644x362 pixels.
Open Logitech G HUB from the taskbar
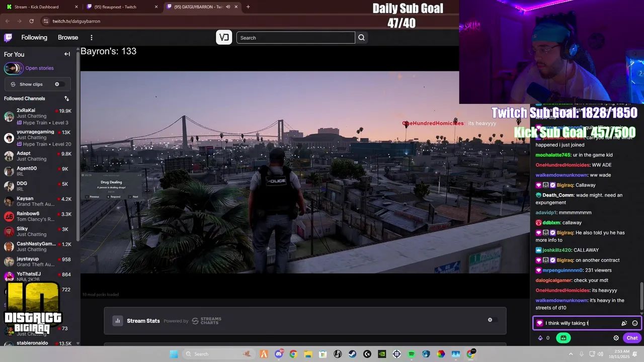(x=367, y=354)
